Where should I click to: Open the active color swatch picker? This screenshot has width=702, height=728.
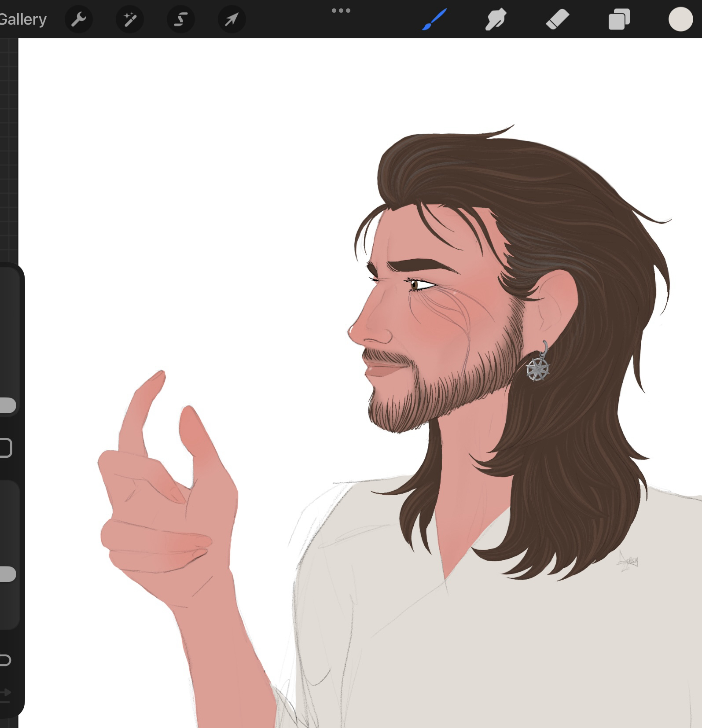[680, 19]
